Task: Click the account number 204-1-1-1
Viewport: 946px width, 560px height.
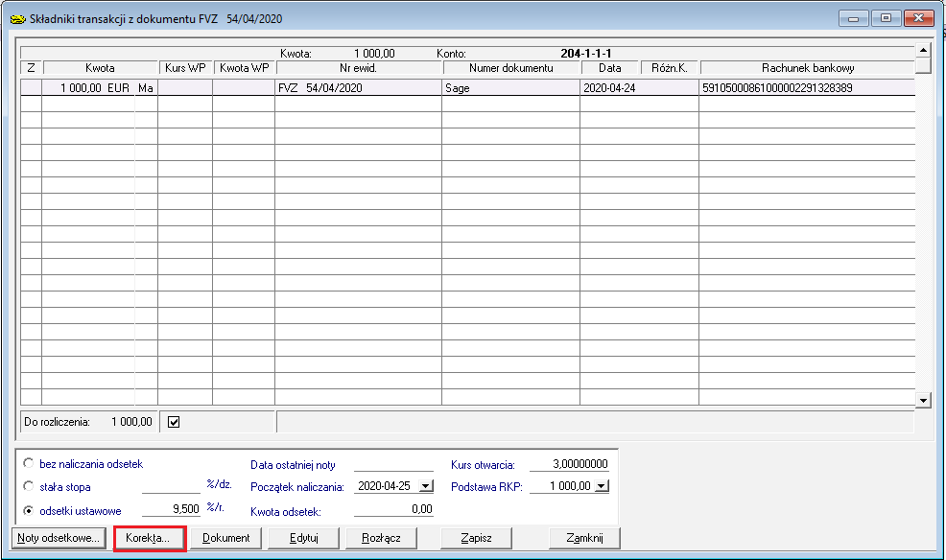Action: coord(586,53)
